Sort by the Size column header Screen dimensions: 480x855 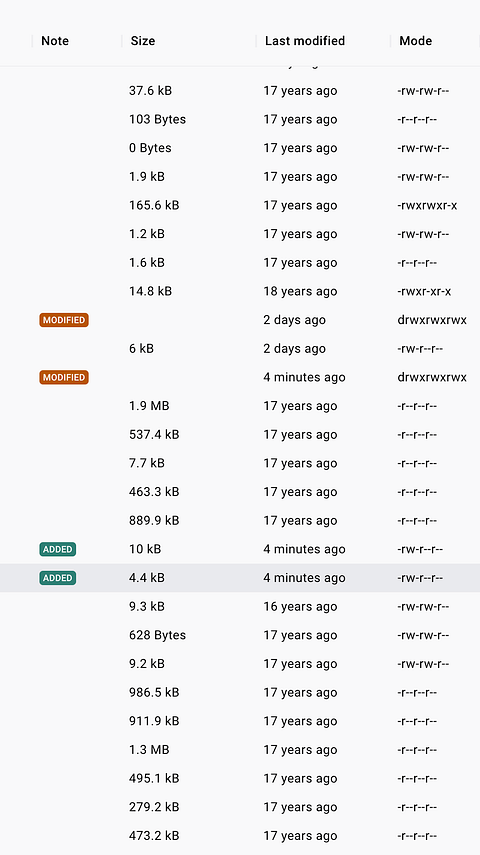[143, 41]
